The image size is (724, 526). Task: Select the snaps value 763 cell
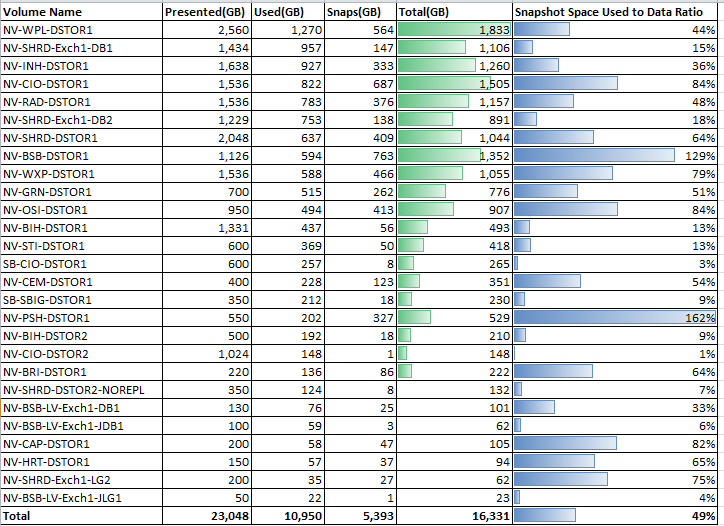click(361, 156)
